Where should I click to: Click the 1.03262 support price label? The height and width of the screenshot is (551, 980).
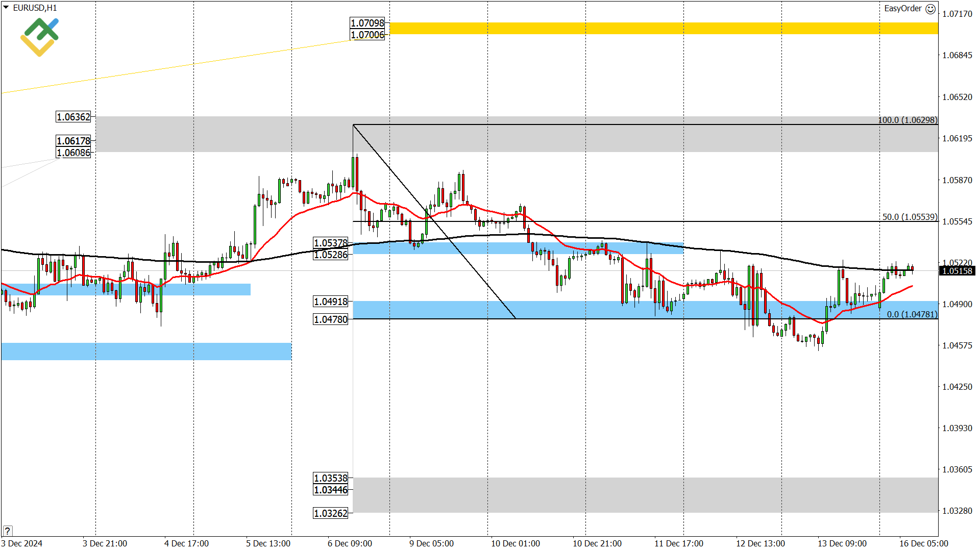click(331, 513)
